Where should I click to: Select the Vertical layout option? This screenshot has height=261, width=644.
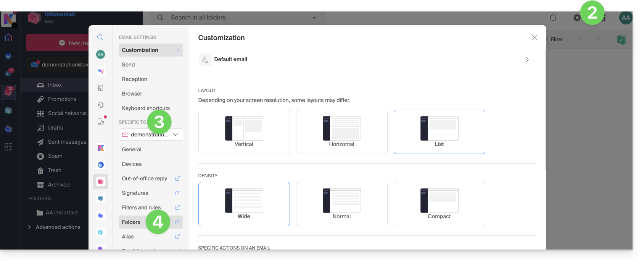(244, 131)
